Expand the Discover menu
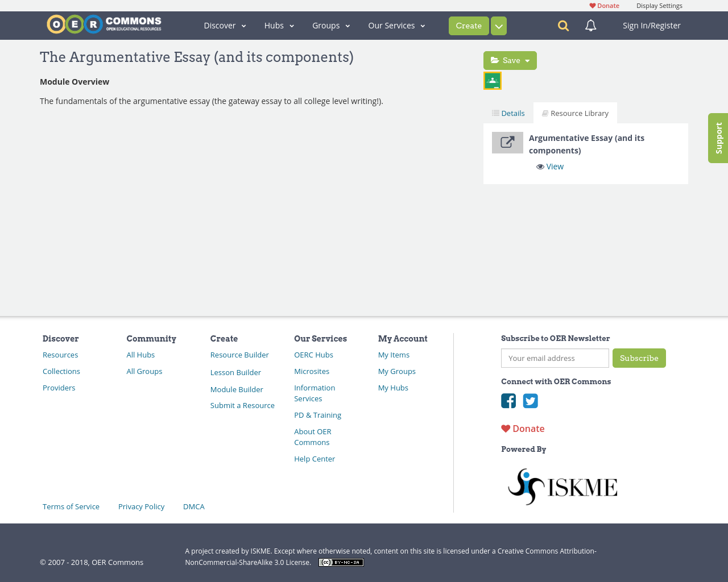This screenshot has height=582, width=728. [x=225, y=26]
